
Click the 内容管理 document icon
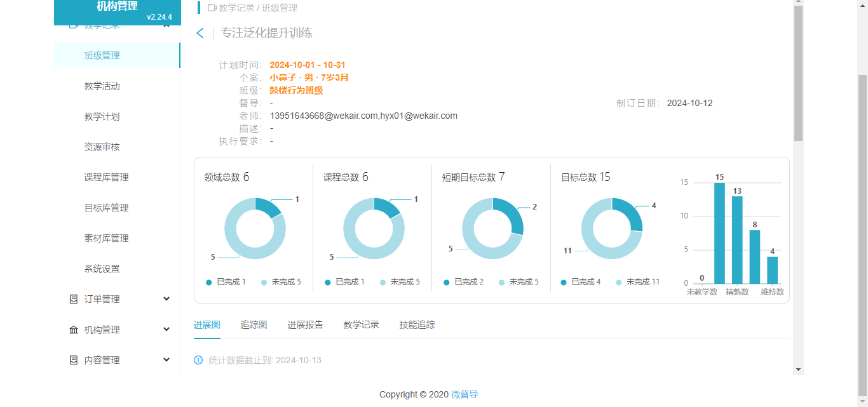[74, 360]
